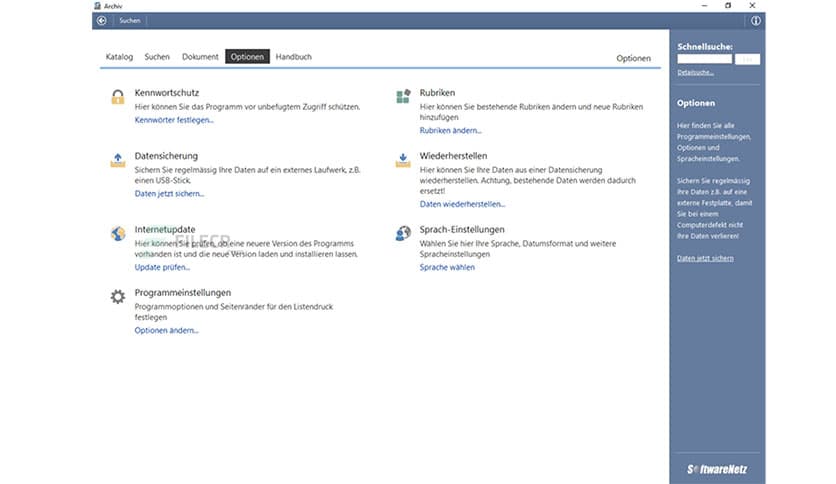Open Sprache wählen link
This screenshot has height=484, width=836.
(447, 268)
